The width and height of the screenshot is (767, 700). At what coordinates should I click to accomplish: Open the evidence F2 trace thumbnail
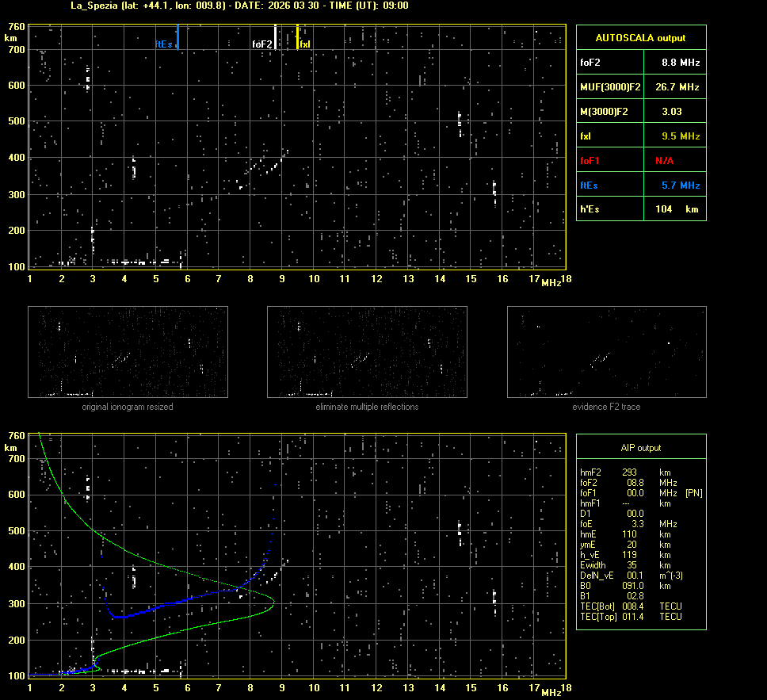(x=606, y=352)
